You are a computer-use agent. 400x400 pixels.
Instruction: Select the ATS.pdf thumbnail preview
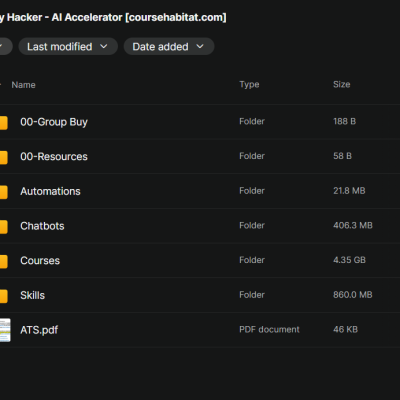5,330
